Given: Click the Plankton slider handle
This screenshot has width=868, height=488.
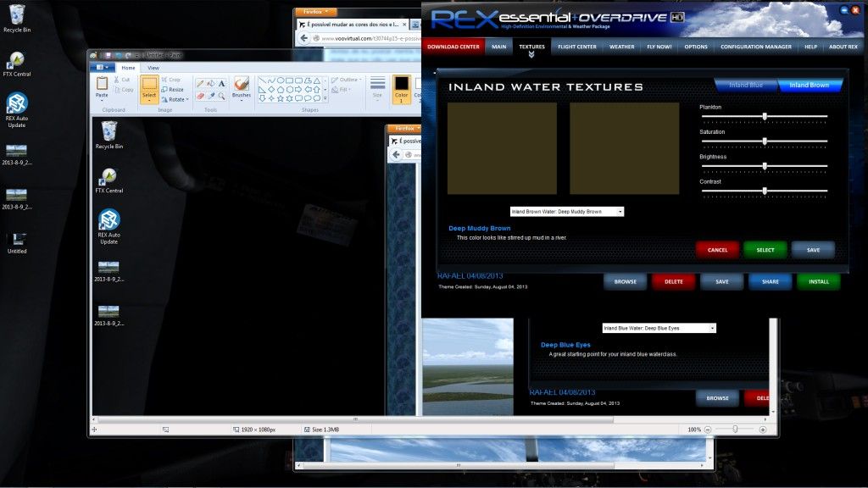Looking at the screenshot, I should pos(765,116).
